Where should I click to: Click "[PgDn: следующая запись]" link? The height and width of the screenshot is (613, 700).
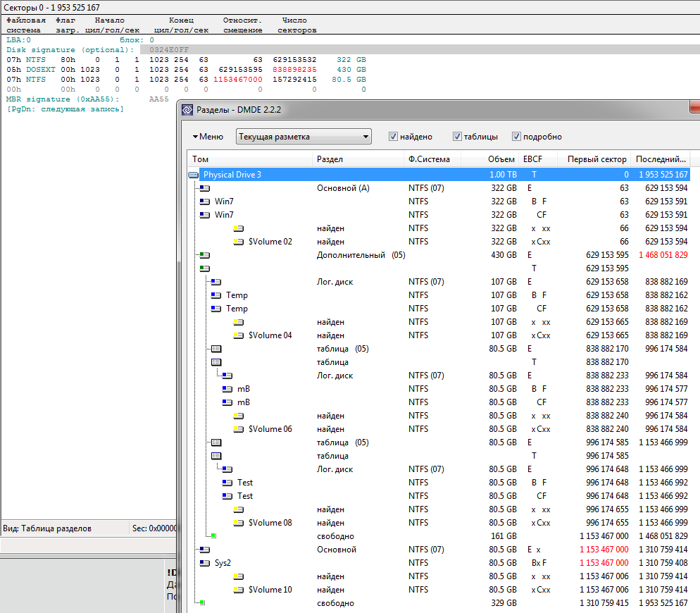65,109
